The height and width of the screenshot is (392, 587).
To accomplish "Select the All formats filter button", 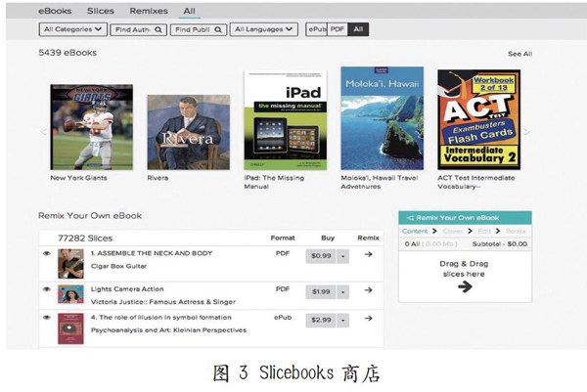I will pos(358,29).
